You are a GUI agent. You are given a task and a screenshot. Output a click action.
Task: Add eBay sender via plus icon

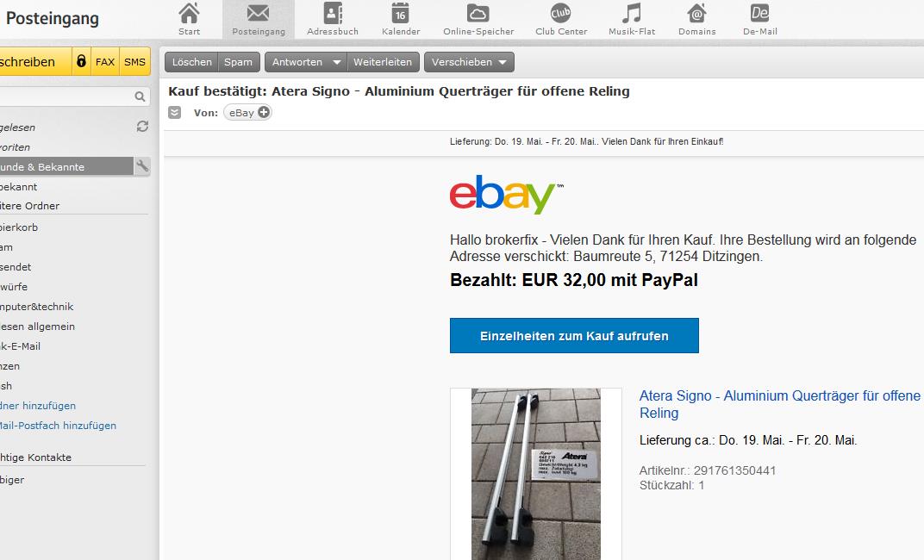tap(264, 113)
